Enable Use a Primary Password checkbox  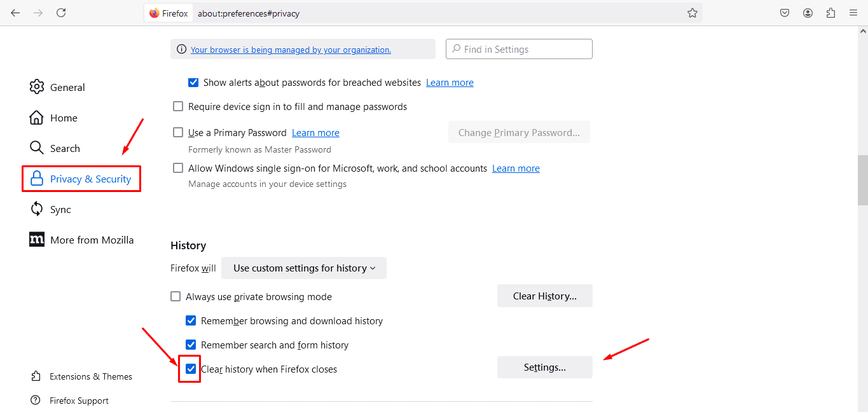(x=178, y=133)
